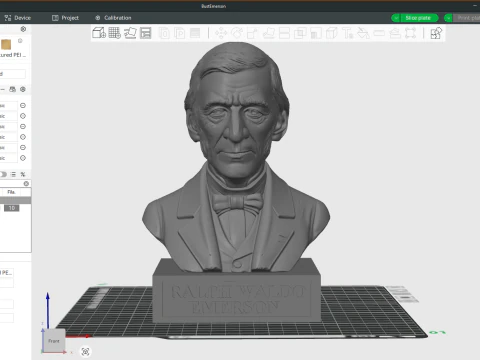Image resolution: width=480 pixels, height=360 pixels.
Task: Click the small icon above Textured PEI label
Action: (x=20, y=41)
